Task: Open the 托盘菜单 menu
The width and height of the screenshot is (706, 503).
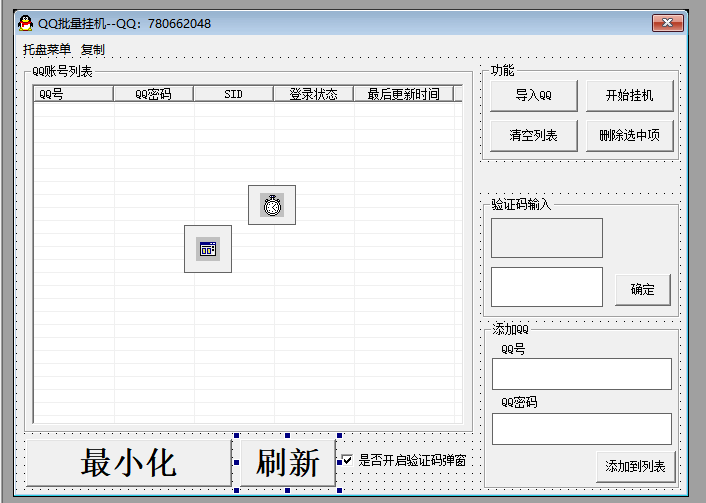Action: click(47, 49)
